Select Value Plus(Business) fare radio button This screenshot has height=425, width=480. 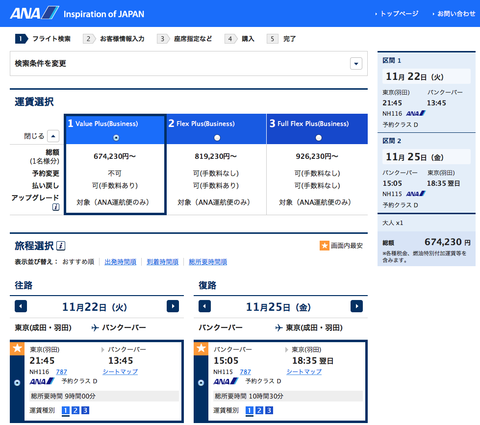[116, 137]
